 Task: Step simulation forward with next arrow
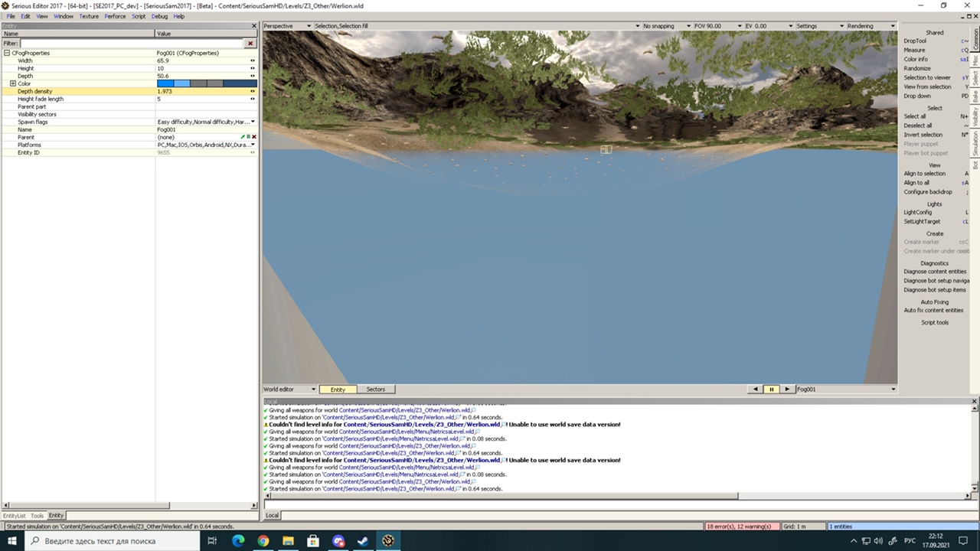click(x=787, y=390)
